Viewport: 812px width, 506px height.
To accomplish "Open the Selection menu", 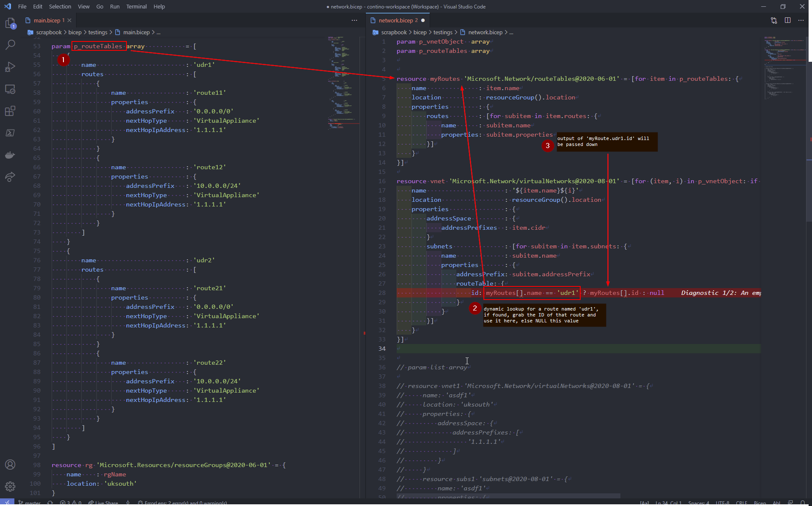I will [x=60, y=6].
